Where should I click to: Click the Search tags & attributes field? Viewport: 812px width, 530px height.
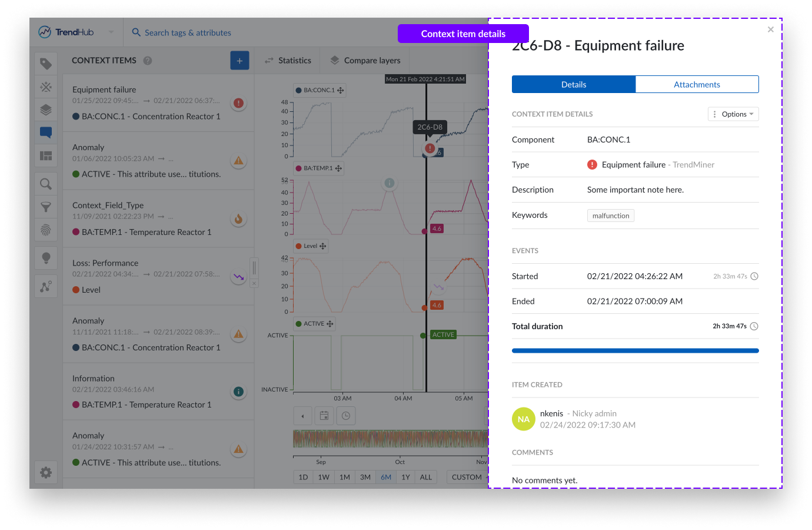point(188,33)
